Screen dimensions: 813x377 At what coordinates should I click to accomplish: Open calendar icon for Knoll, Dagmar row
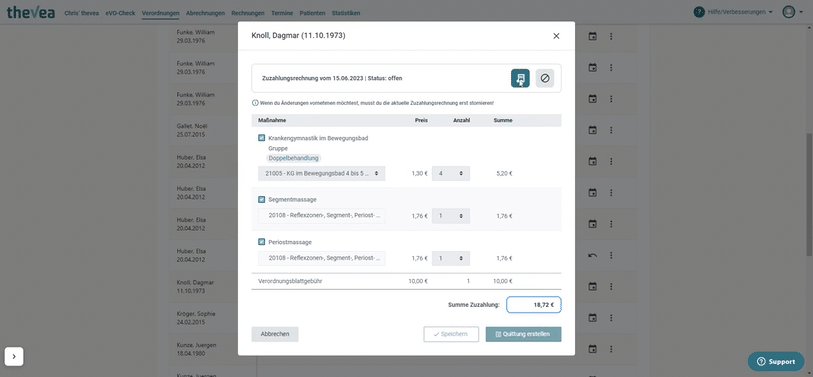[593, 286]
